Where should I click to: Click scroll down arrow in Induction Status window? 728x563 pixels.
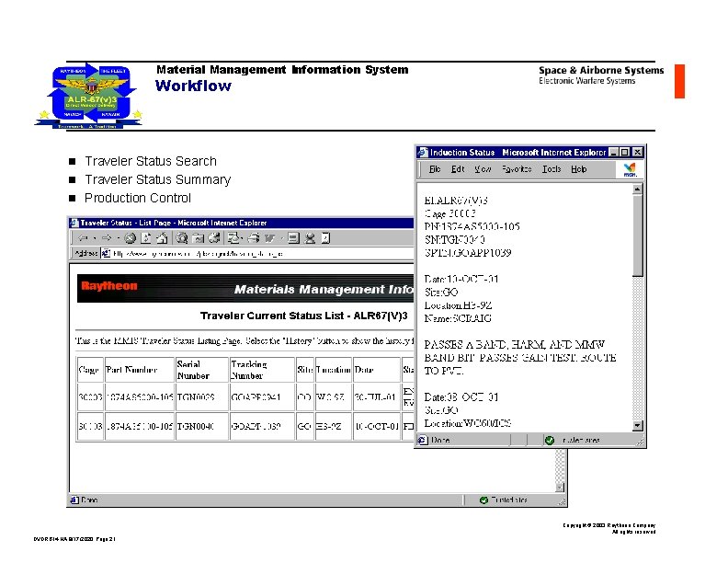[x=638, y=426]
